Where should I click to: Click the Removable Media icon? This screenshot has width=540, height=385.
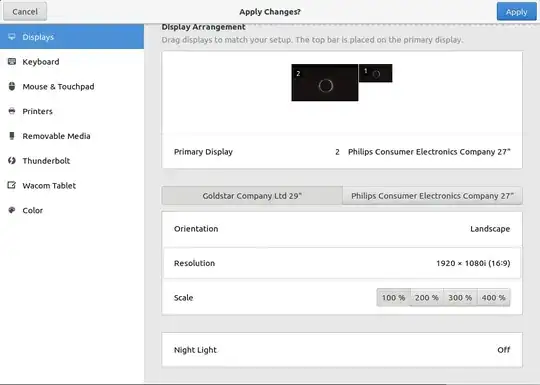pos(12,136)
